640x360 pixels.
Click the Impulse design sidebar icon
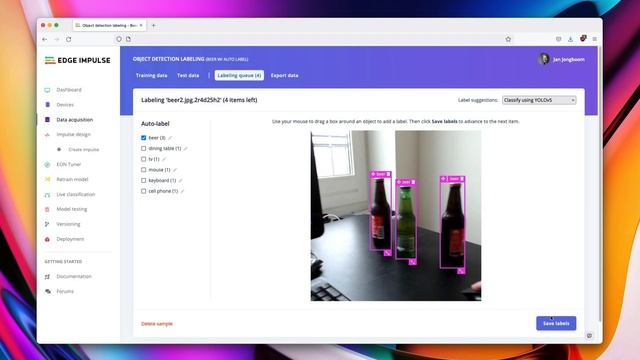[47, 135]
